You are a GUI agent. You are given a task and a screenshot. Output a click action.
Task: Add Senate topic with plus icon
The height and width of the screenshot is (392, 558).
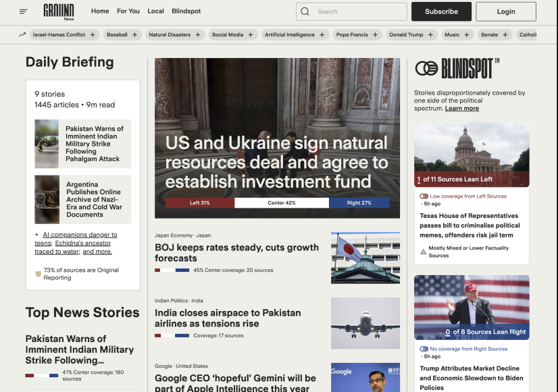(x=505, y=35)
